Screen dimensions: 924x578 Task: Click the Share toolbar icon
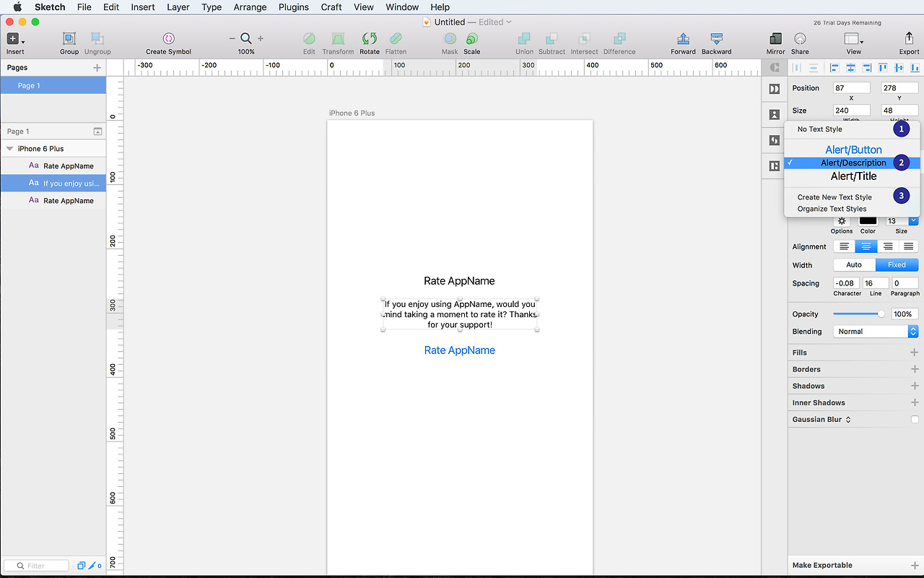pos(800,39)
